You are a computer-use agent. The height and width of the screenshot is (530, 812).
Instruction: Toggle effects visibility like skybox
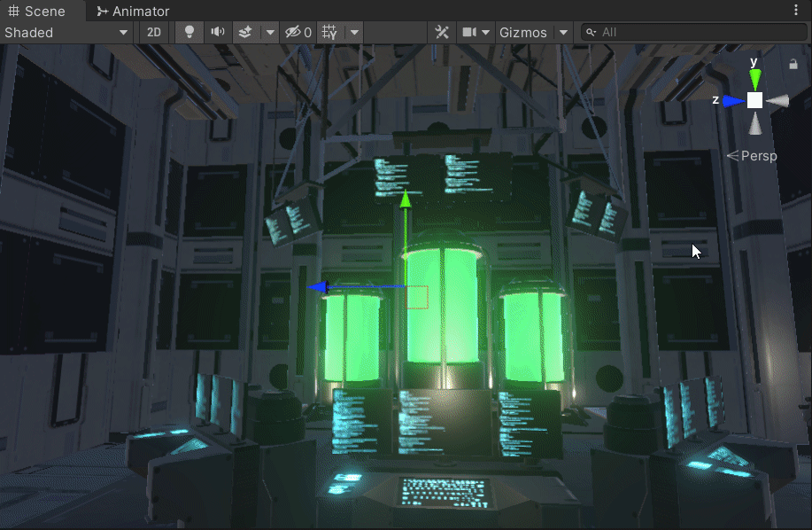pos(244,32)
